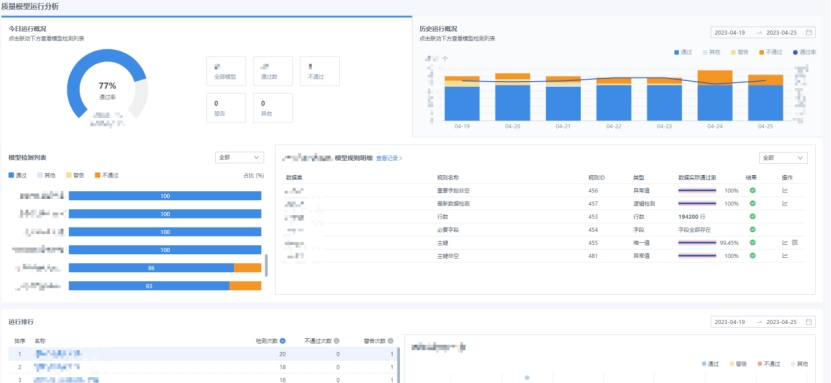Toggle 通过率 line in history chart legend
Viewport: 831px width, 383px height.
click(x=805, y=52)
